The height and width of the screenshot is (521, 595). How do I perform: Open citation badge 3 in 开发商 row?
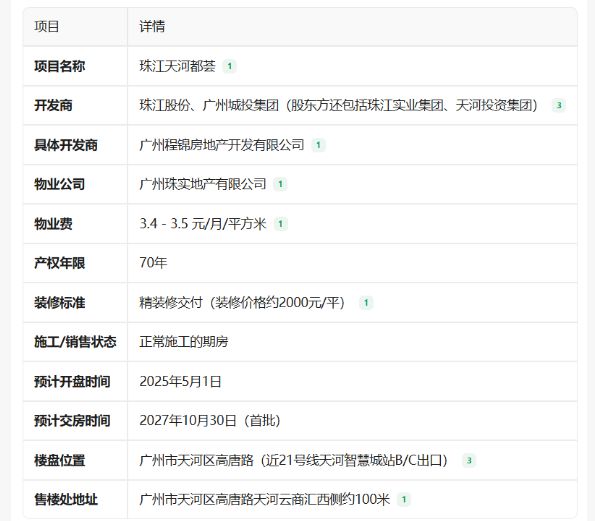coord(559,105)
